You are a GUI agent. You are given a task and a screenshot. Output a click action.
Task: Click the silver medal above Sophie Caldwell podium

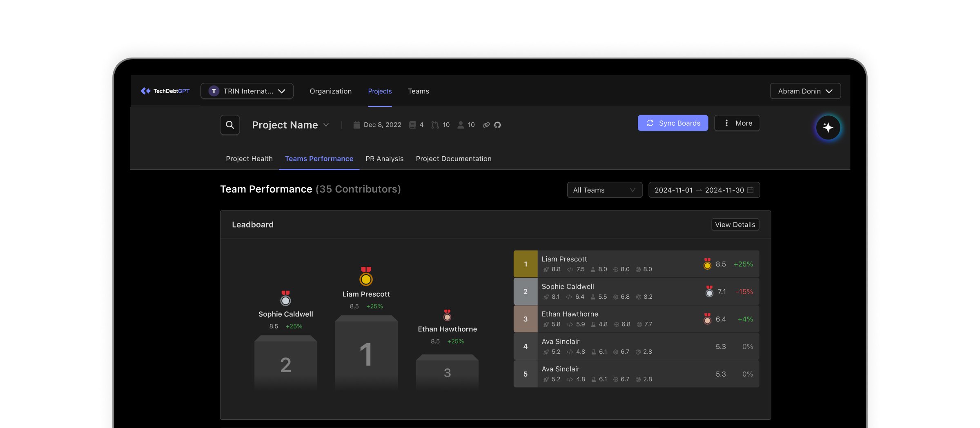tap(285, 298)
